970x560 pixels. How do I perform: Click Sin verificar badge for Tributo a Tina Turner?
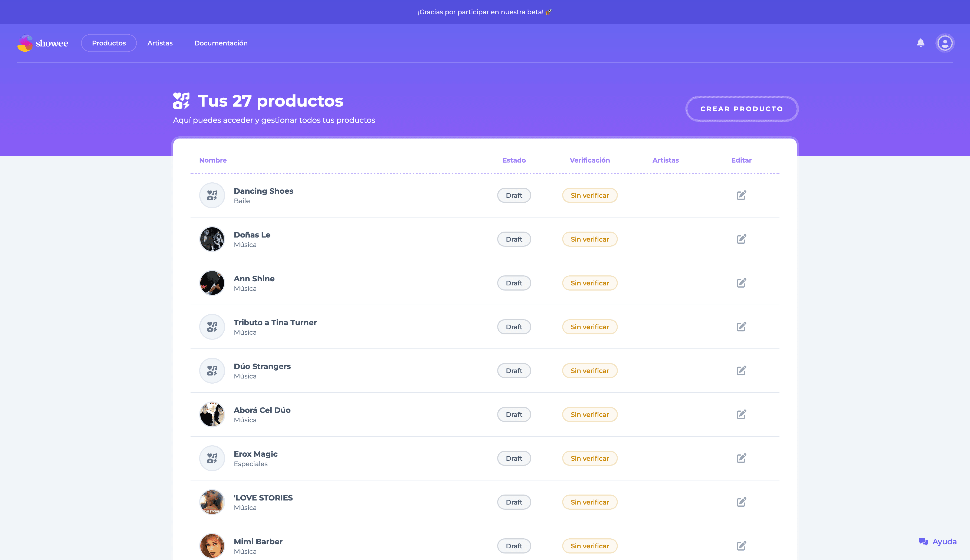tap(589, 327)
